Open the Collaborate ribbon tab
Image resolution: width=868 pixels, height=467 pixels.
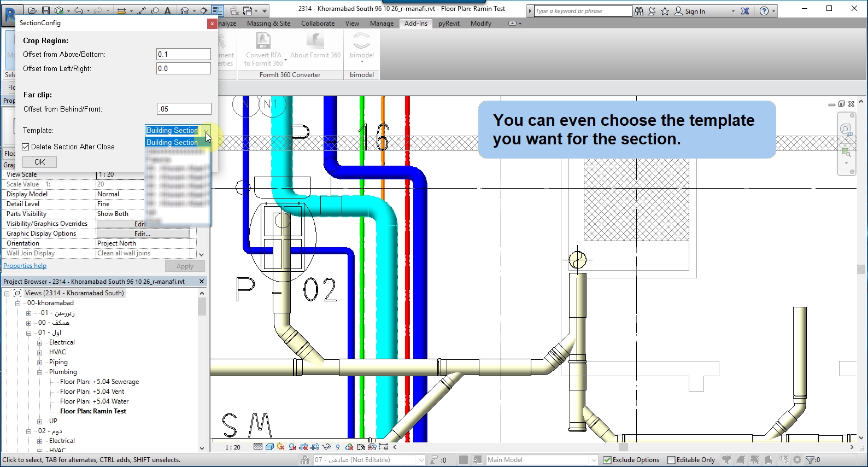pyautogui.click(x=318, y=24)
